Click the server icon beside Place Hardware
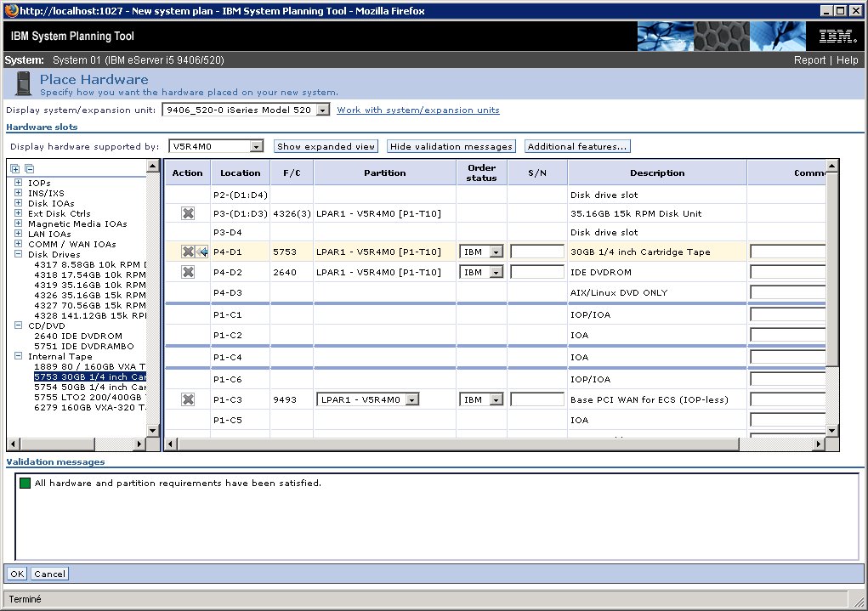The width and height of the screenshot is (868, 611). (x=23, y=83)
